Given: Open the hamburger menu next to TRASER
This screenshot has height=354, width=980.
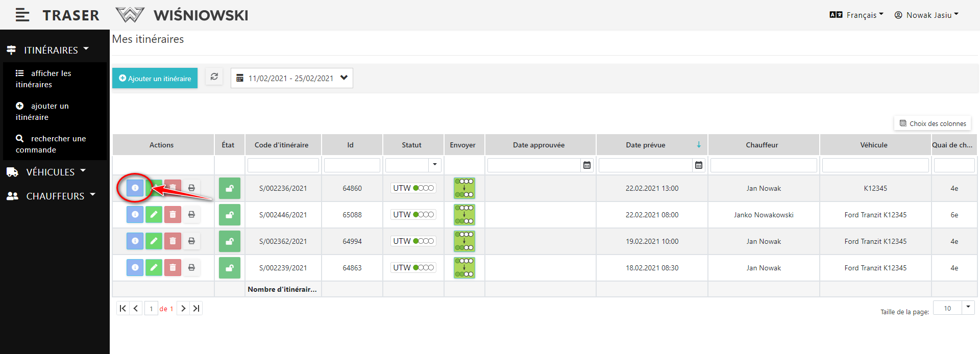Looking at the screenshot, I should [x=22, y=15].
